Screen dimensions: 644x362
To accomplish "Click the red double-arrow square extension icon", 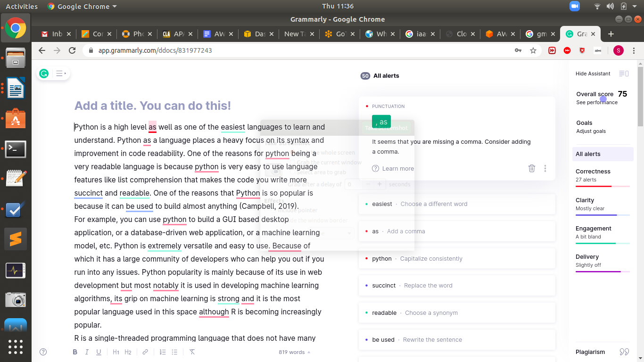I will click(x=552, y=50).
